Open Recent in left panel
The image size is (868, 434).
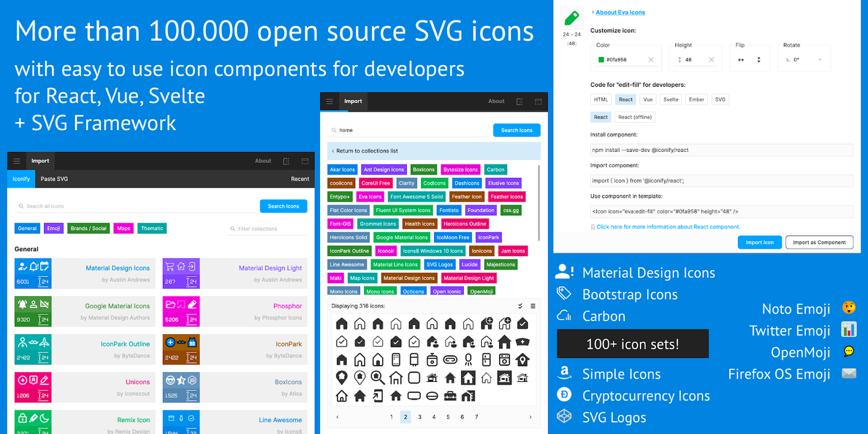click(x=300, y=179)
